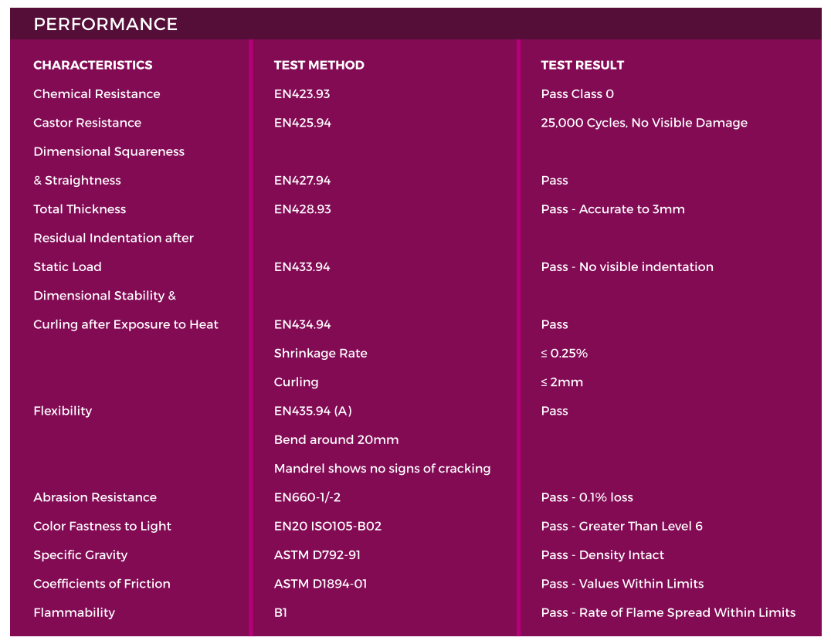This screenshot has height=644, width=831.
Task: Select the TEST RESULT column heading
Action: [582, 65]
